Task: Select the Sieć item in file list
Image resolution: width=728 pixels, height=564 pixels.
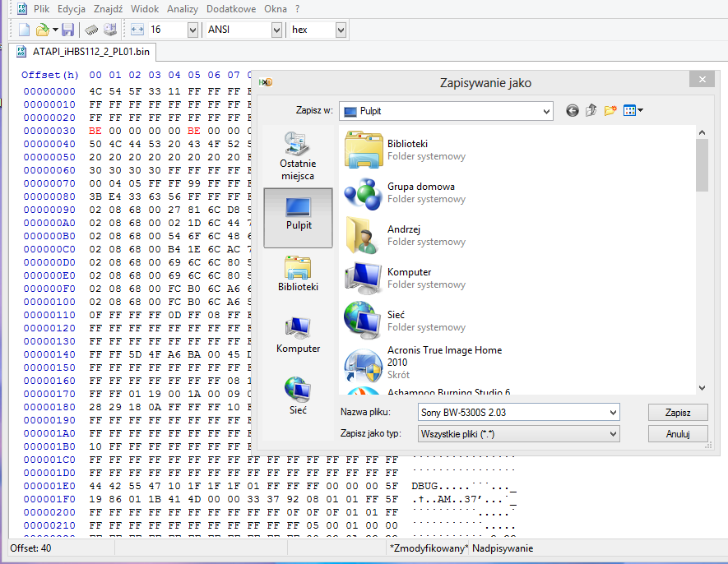Action: [x=406, y=321]
